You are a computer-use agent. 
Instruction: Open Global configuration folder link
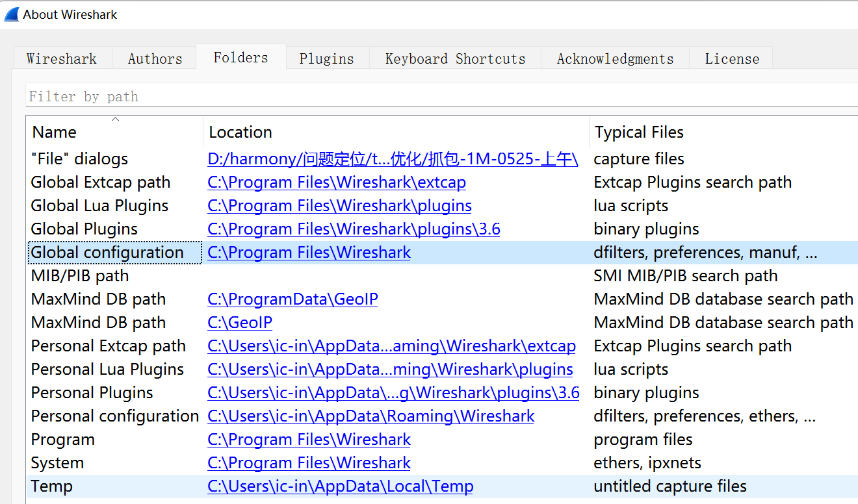(x=309, y=253)
